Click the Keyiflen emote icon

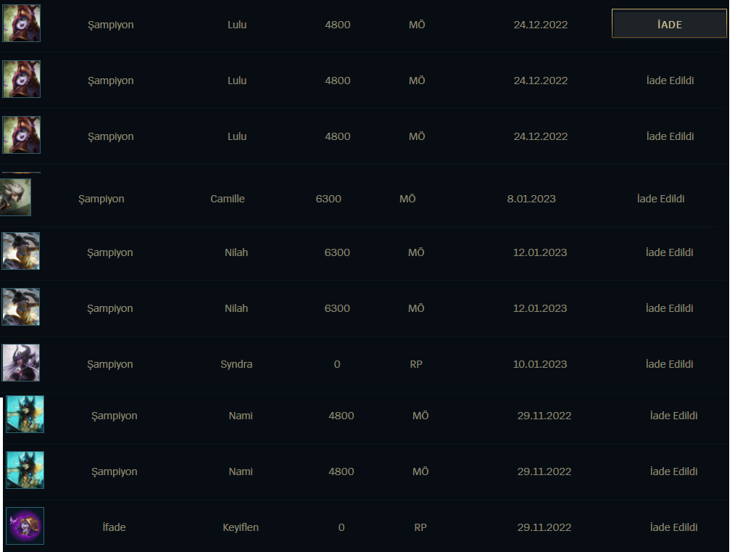click(x=25, y=526)
